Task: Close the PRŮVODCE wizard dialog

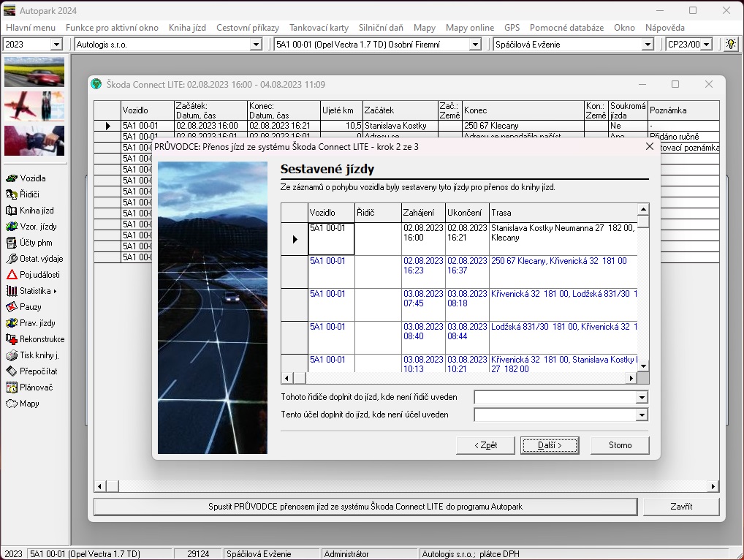Action: 650,147
